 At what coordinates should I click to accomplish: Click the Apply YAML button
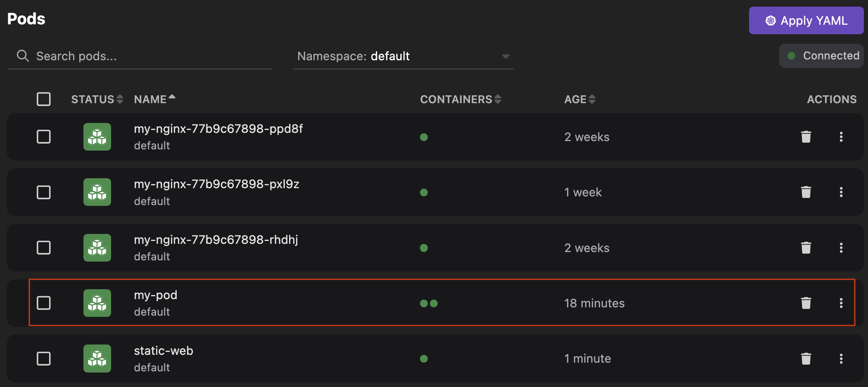806,20
